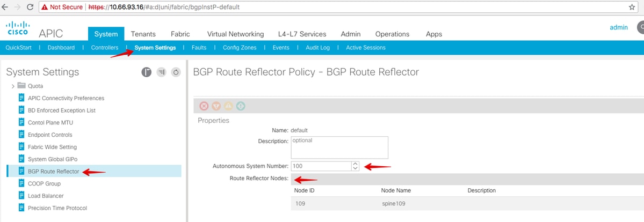Click the BD Enforced Exception List policy icon
Screen dimensions: 644x222
(21, 110)
